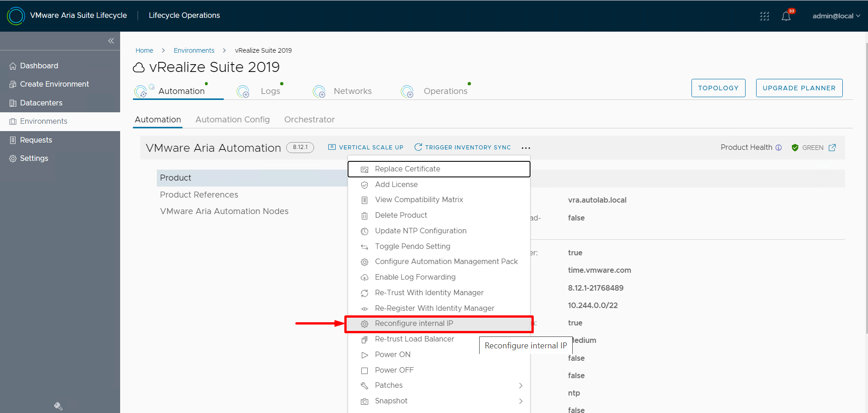The image size is (868, 413).
Task: Click the Operations product icon
Action: pos(407,92)
